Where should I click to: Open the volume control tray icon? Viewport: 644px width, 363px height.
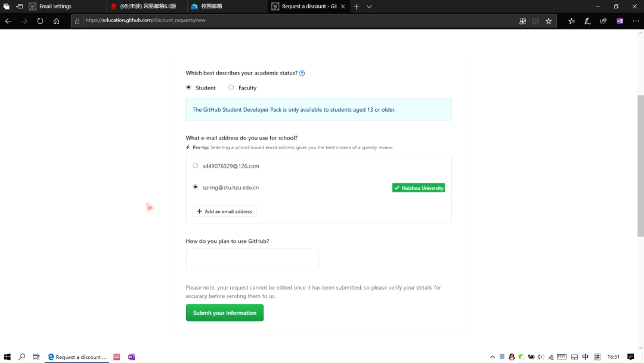[541, 357]
